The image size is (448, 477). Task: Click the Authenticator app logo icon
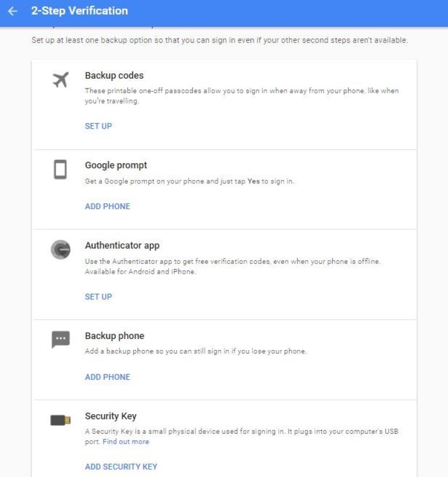tap(61, 249)
